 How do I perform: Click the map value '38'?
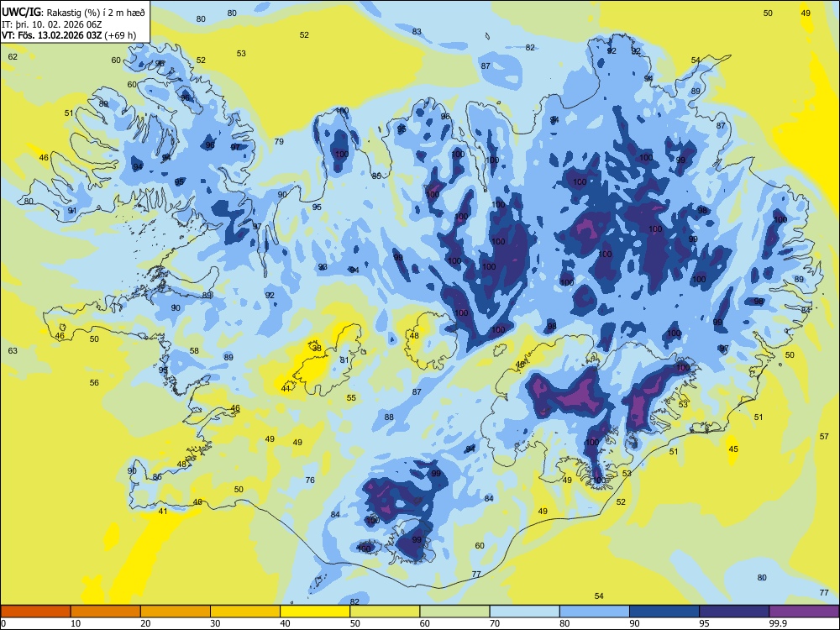[318, 349]
